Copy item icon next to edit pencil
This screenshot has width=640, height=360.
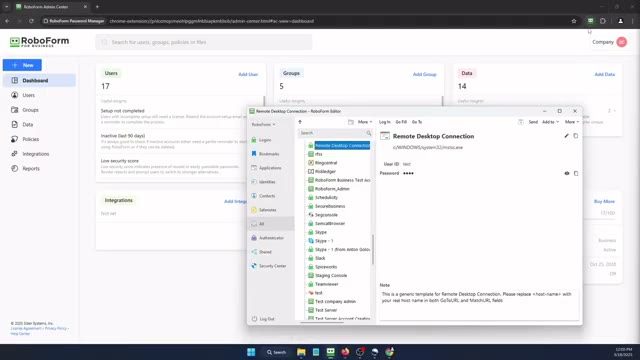(x=576, y=136)
